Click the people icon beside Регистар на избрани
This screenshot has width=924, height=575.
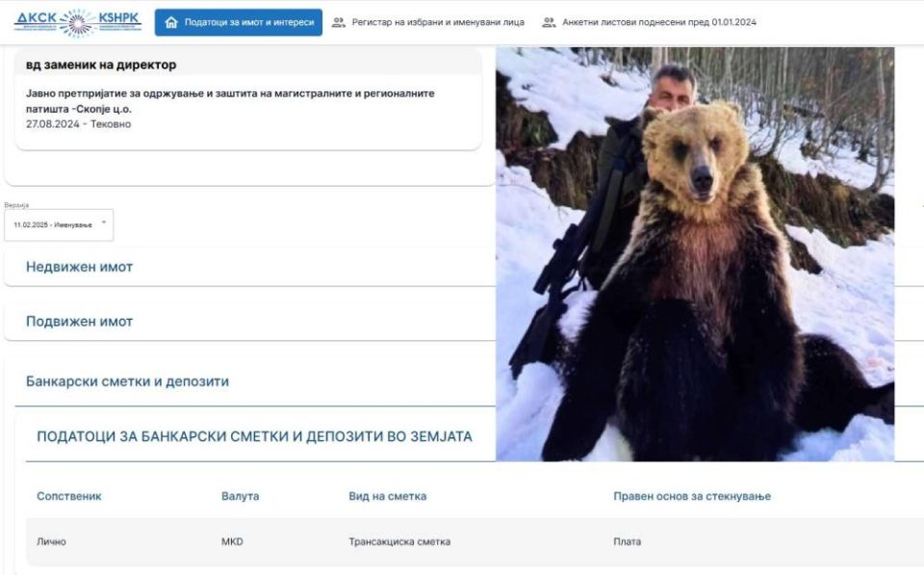(x=338, y=22)
